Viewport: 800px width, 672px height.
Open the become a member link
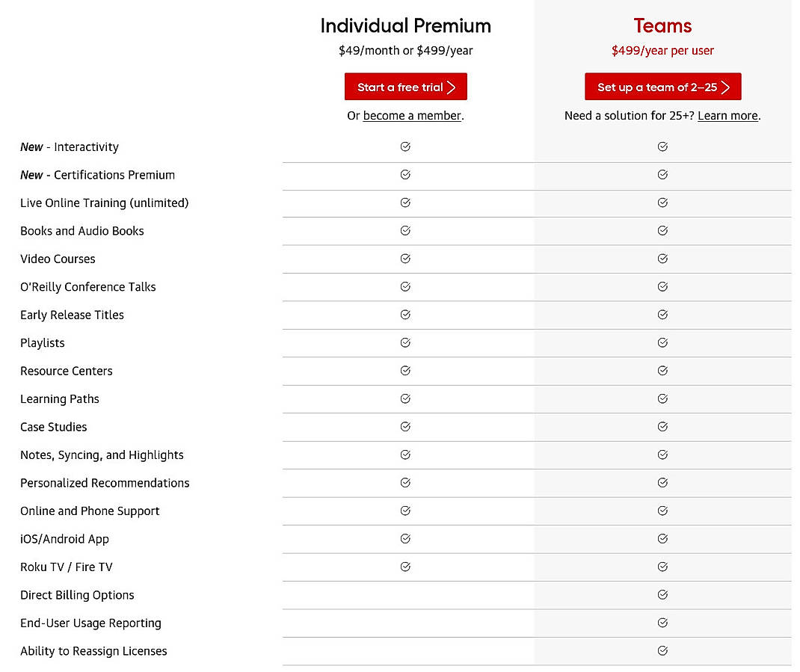(x=412, y=116)
